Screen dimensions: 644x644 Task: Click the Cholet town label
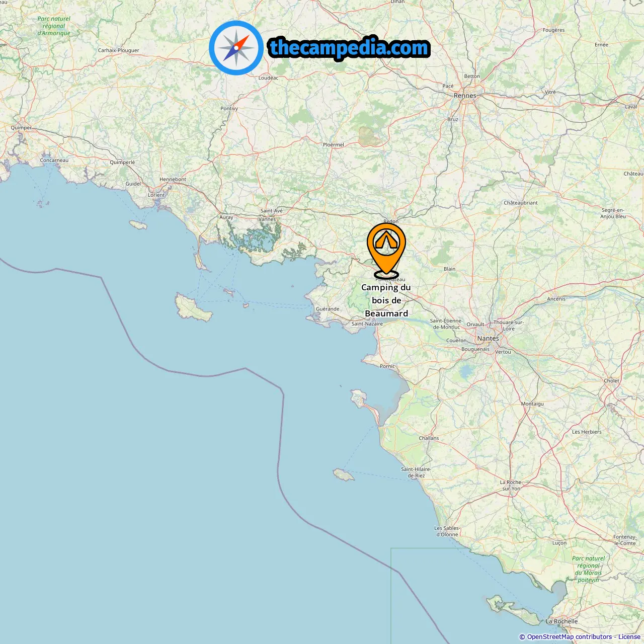click(x=611, y=381)
